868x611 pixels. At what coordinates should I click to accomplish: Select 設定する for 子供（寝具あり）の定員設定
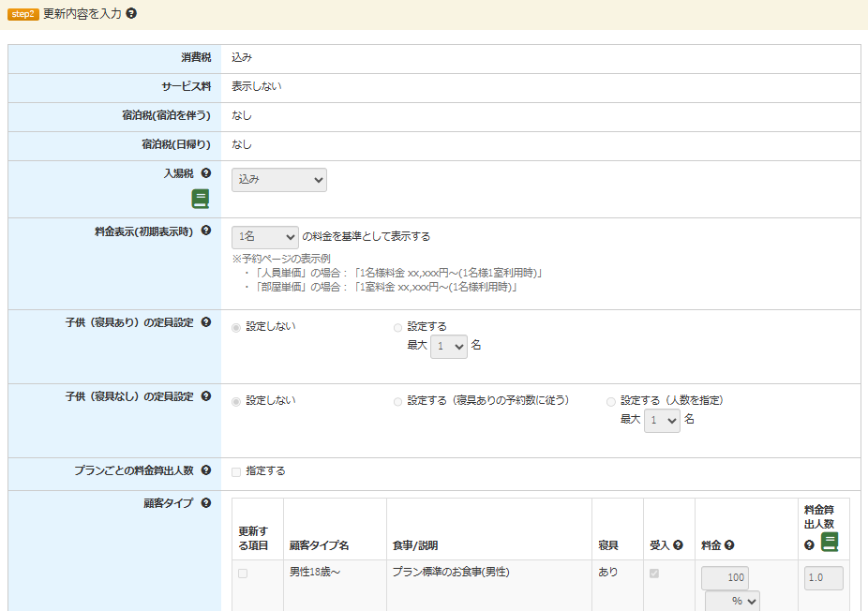coord(397,328)
